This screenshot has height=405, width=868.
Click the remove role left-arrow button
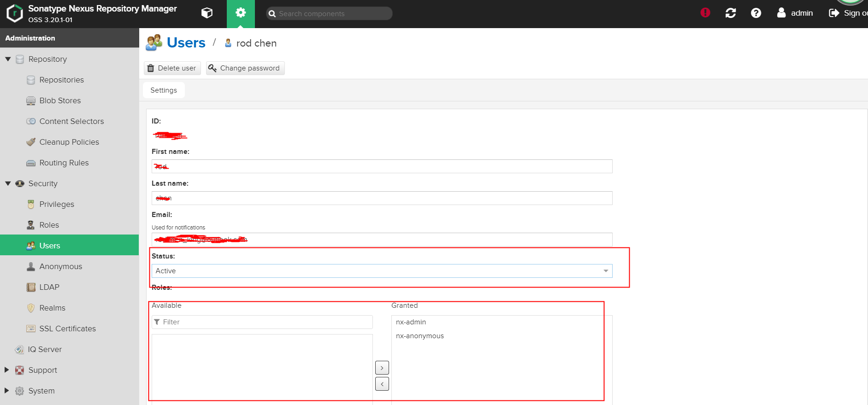coord(382,384)
